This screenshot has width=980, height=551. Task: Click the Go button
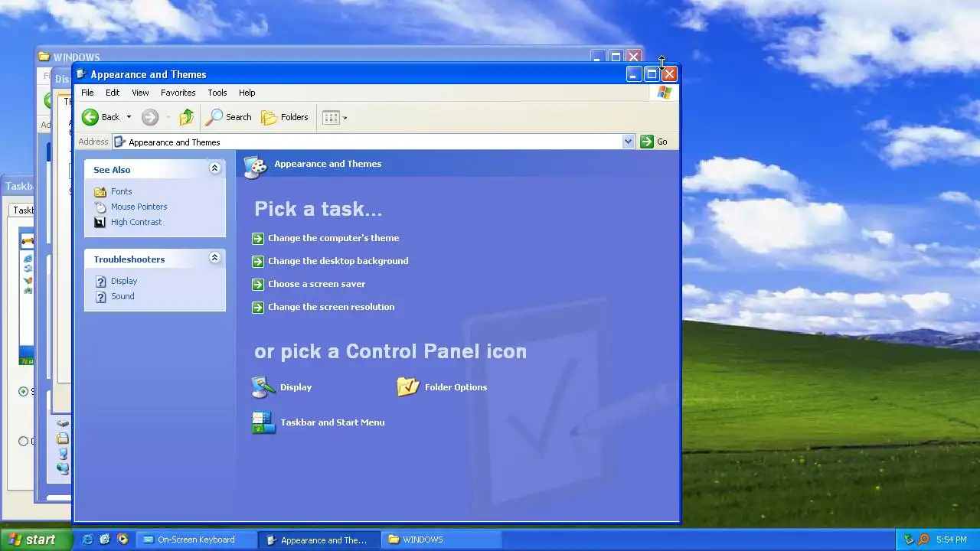654,142
